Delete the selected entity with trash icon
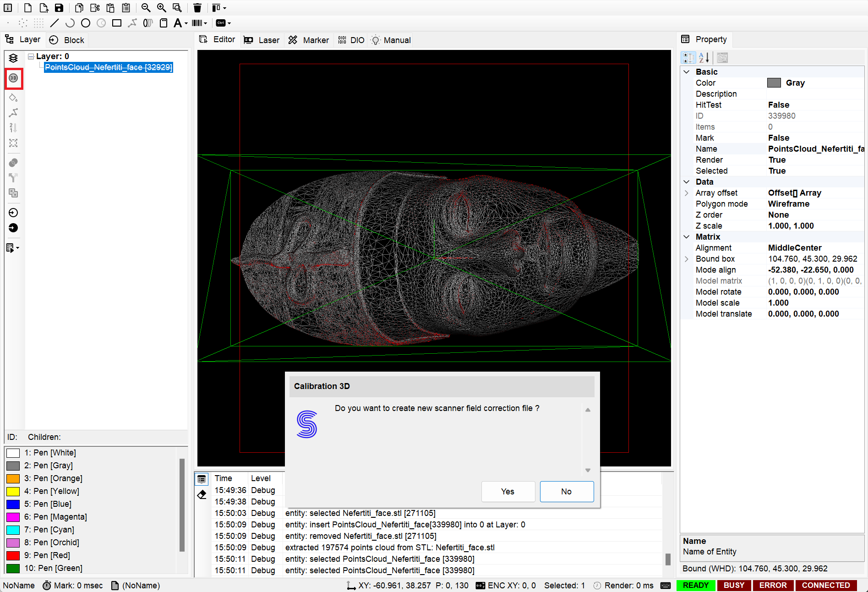Image resolution: width=868 pixels, height=592 pixels. click(197, 8)
